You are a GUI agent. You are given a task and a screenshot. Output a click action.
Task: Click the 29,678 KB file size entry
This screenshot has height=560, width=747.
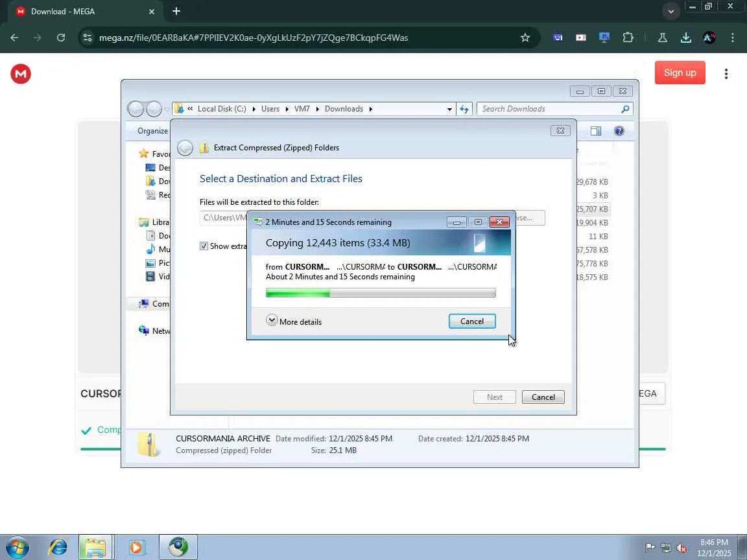pyautogui.click(x=592, y=182)
